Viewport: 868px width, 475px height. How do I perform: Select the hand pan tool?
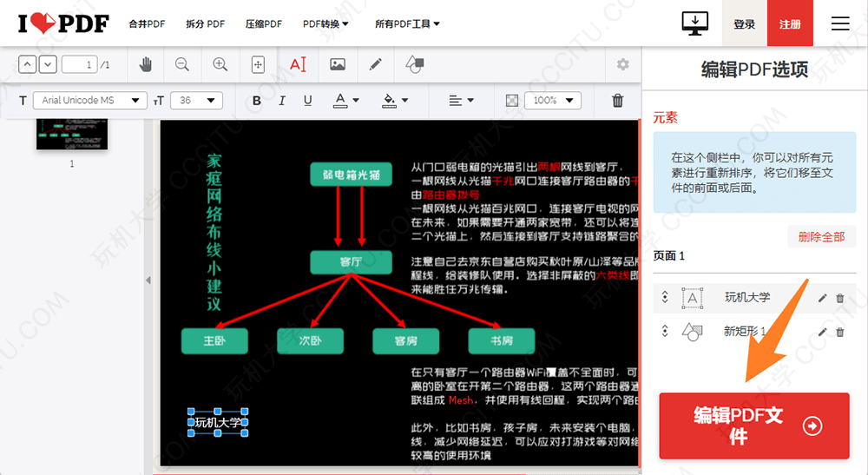pos(146,64)
